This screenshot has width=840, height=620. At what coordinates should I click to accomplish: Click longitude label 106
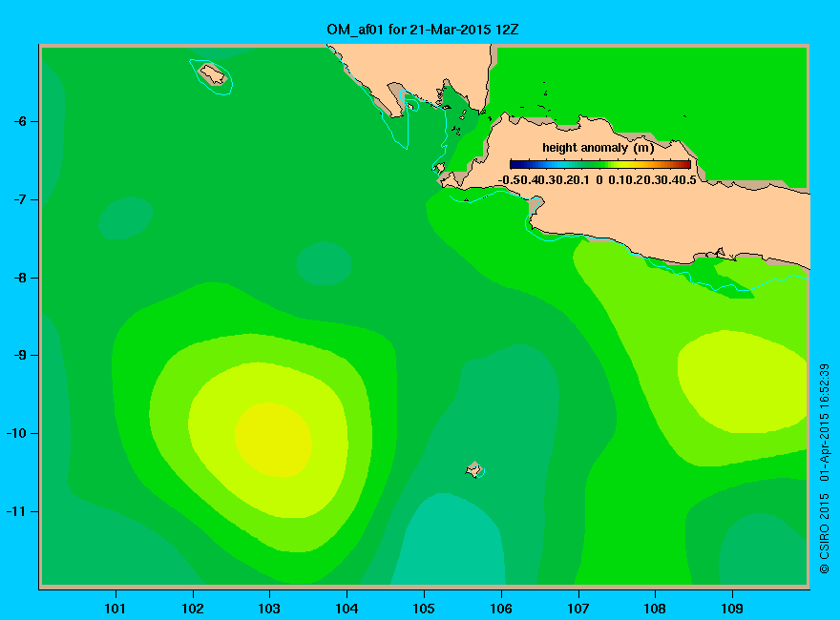tap(501, 609)
